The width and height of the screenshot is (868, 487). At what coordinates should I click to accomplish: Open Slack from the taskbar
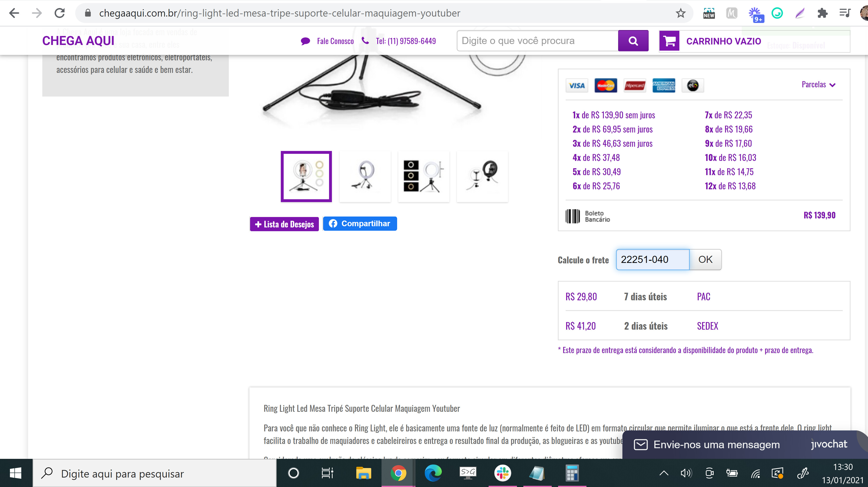pyautogui.click(x=502, y=473)
